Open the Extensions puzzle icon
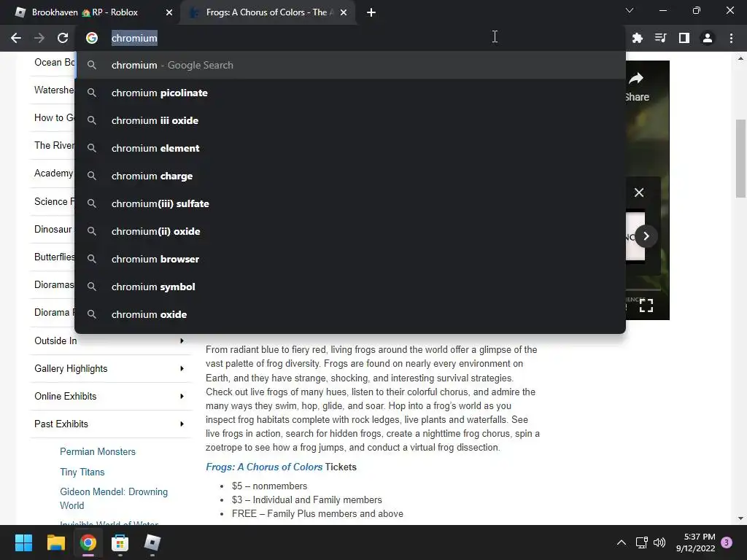This screenshot has width=747, height=560. coord(637,38)
